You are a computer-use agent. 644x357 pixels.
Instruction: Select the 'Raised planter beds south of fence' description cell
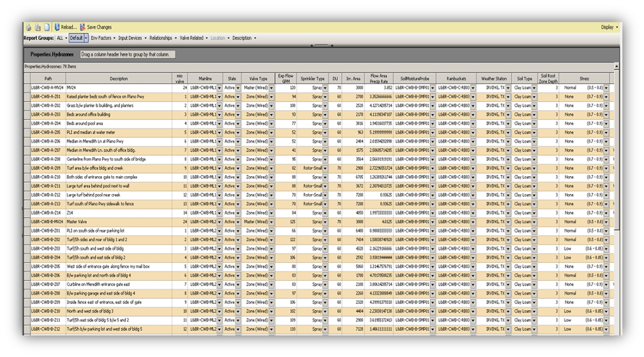coord(119,97)
